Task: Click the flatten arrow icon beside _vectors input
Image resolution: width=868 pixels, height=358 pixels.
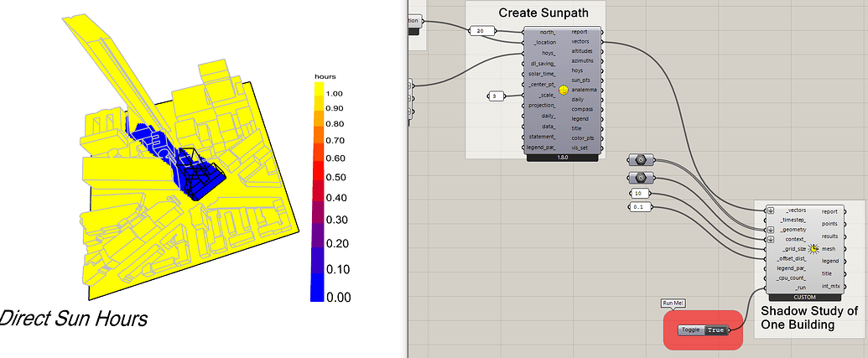Action: click(x=771, y=210)
